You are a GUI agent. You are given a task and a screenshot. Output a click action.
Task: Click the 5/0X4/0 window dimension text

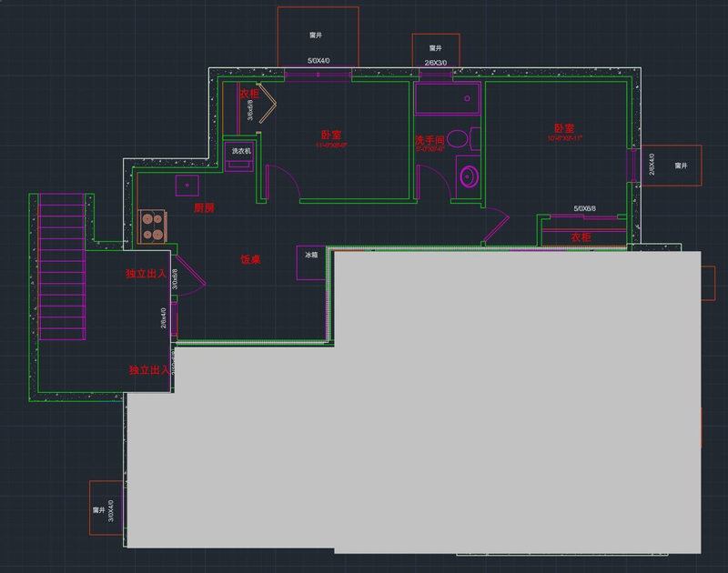coord(318,61)
